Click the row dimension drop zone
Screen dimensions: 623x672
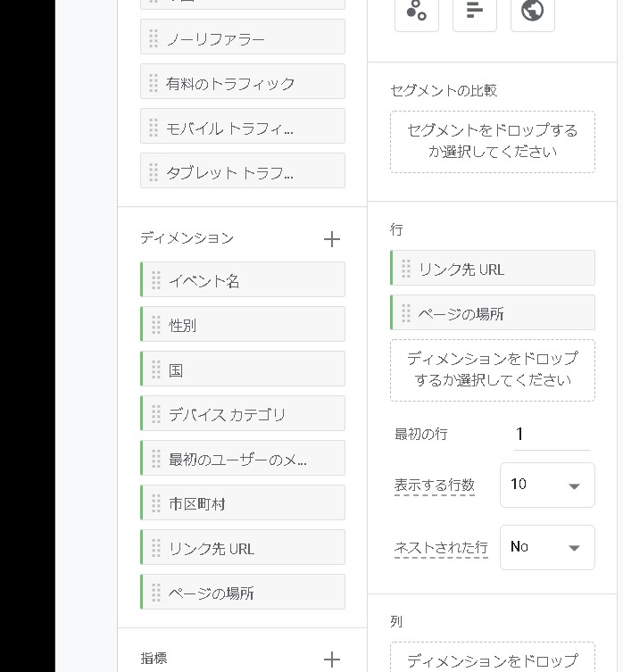[x=492, y=369]
